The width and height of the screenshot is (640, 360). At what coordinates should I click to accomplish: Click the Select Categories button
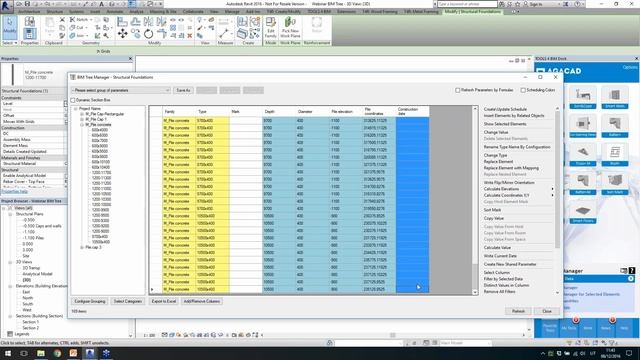(127, 301)
